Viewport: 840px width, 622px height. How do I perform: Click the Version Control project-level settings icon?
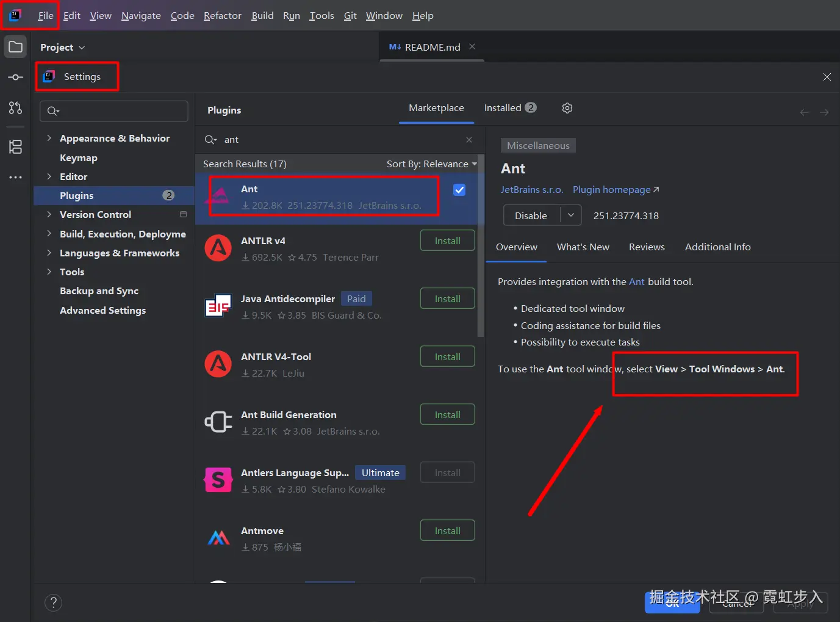tap(183, 214)
